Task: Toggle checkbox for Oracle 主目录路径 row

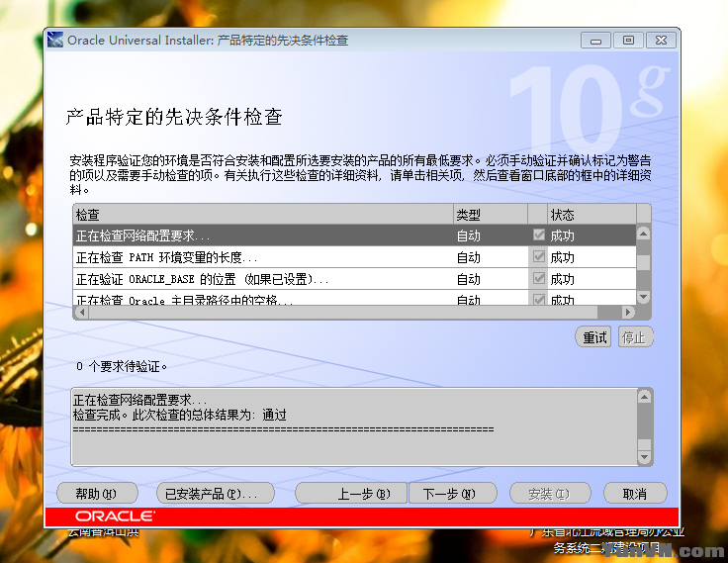Action: 538,299
